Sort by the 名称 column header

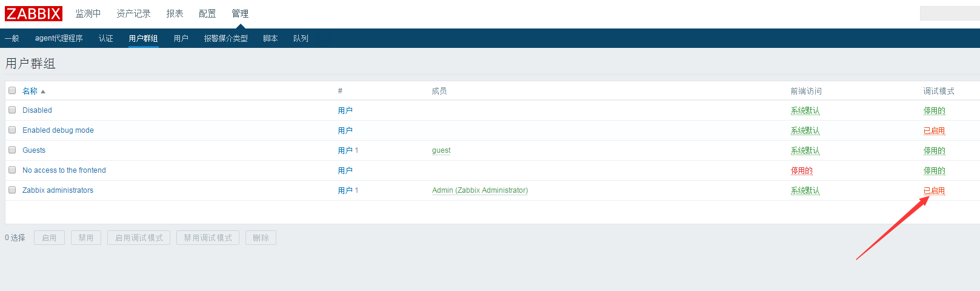click(30, 91)
